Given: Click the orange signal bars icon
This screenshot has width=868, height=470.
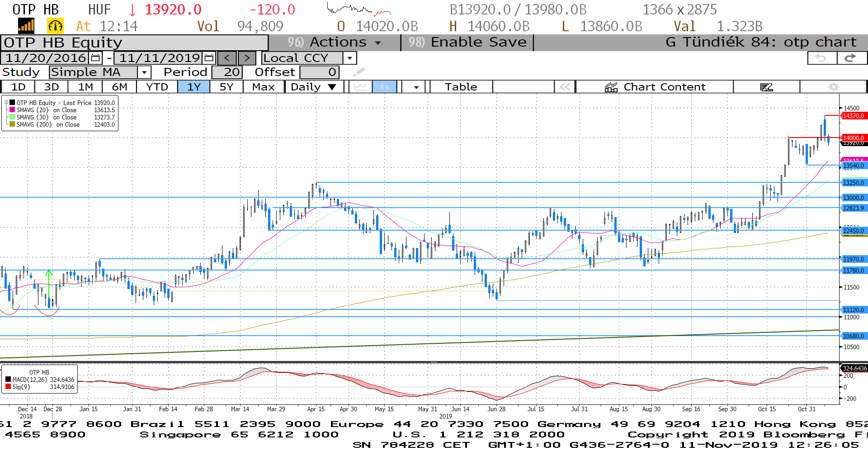Looking at the screenshot, I should click(26, 26).
